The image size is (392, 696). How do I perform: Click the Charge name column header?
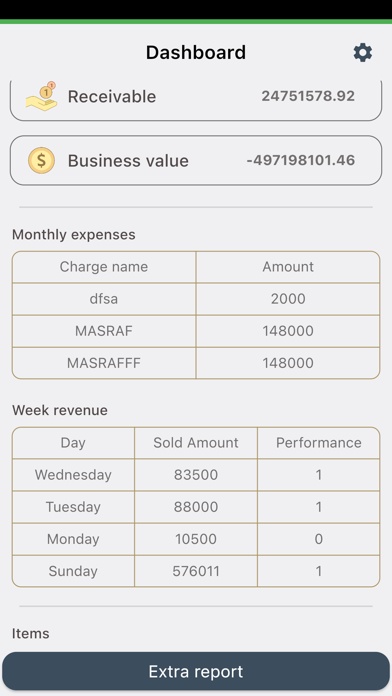coord(104,267)
